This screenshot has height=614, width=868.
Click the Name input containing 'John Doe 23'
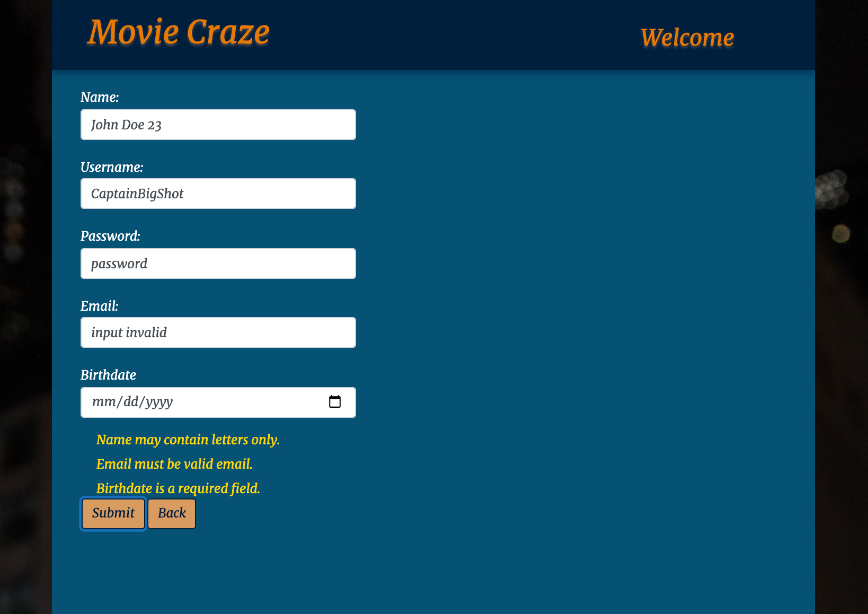(218, 125)
